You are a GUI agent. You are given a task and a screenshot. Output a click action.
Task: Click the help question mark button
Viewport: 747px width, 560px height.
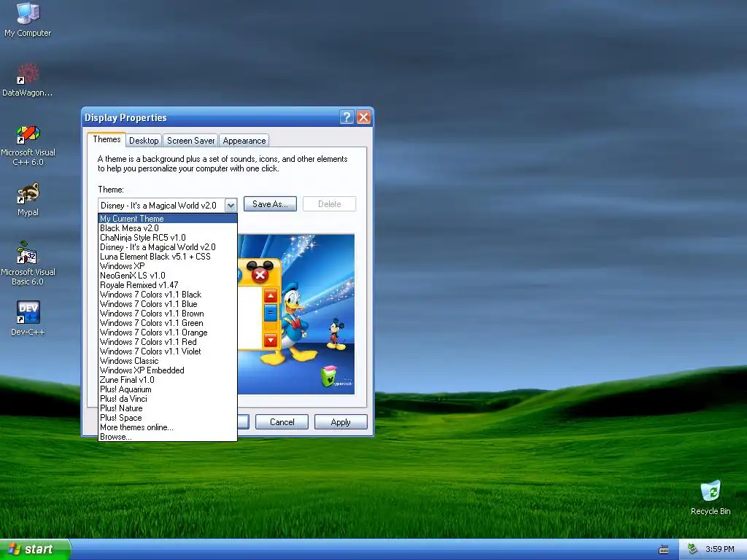click(x=347, y=117)
